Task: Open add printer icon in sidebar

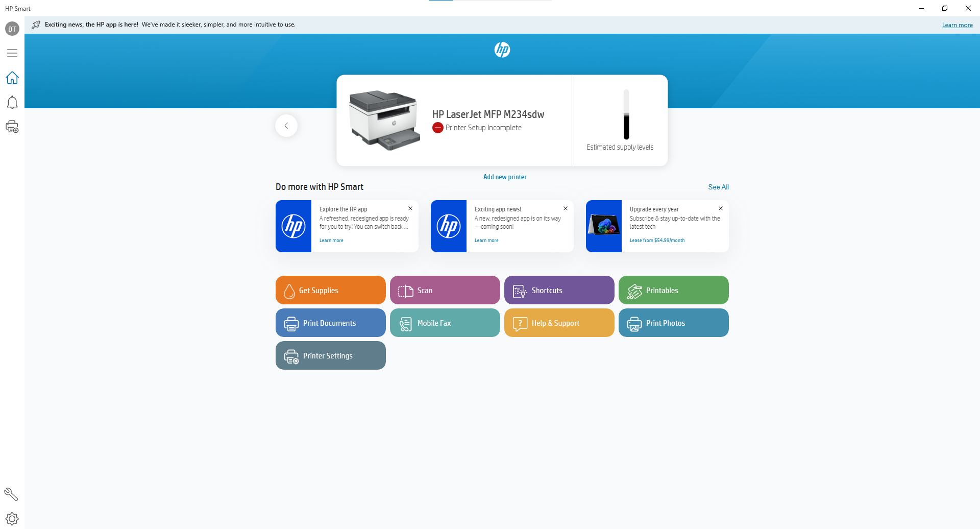Action: pyautogui.click(x=12, y=127)
